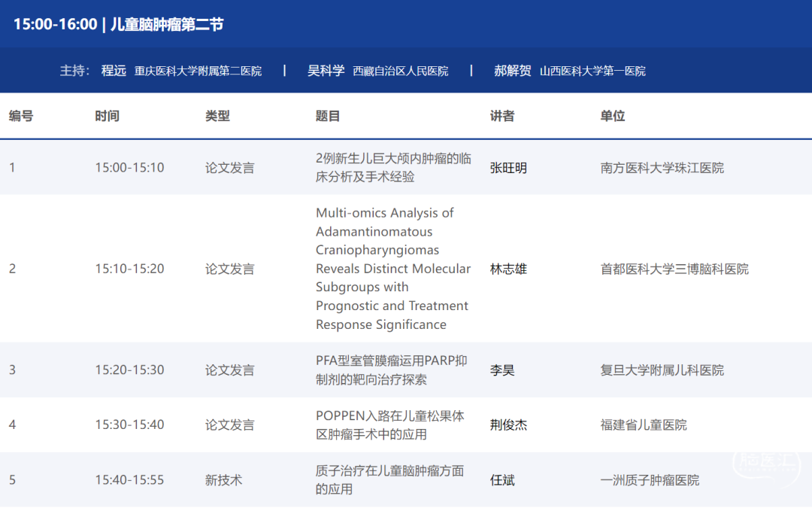Click the 15:00-16:00 儿童脑肿瘤第二节 session title
Image resolution: width=812 pixels, height=508 pixels.
pos(119,24)
